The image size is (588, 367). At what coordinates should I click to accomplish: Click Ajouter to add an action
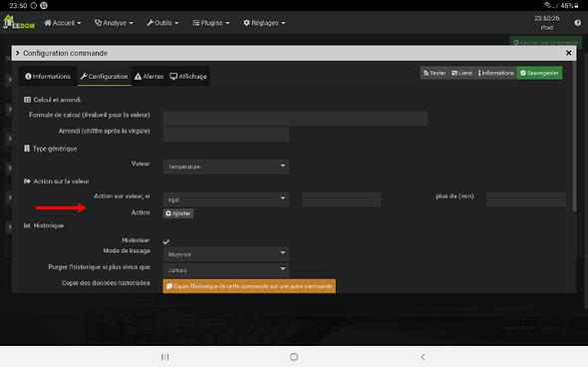(178, 213)
